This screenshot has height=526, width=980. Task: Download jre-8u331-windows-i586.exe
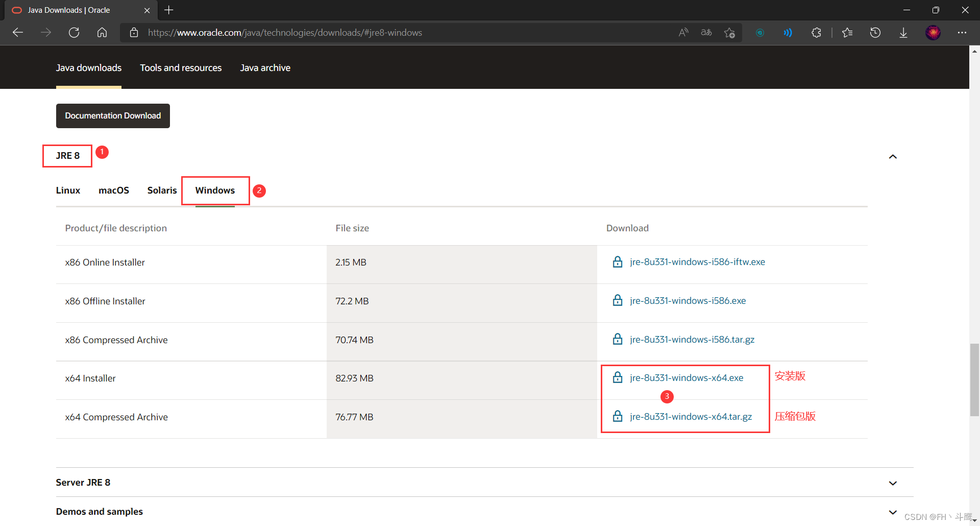[x=688, y=301]
